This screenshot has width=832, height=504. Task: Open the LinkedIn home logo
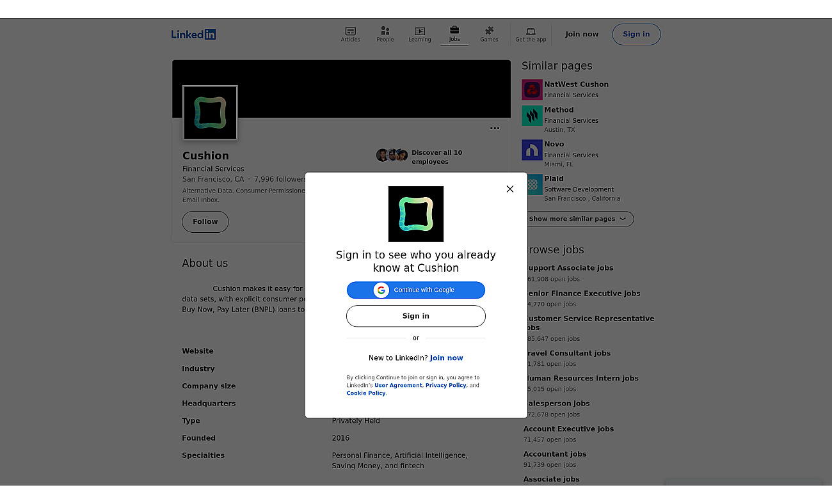193,35
